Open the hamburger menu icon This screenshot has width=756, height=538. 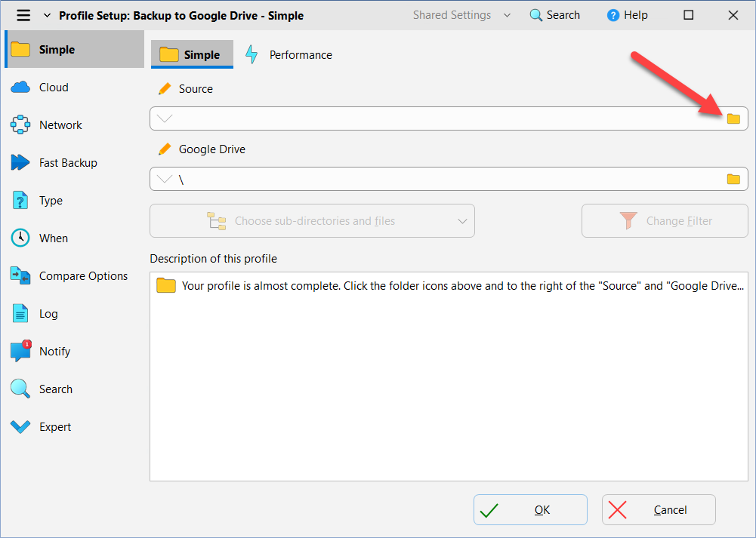click(23, 15)
